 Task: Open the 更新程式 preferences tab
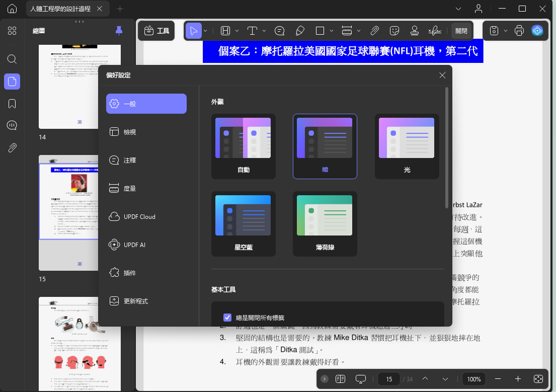point(146,301)
